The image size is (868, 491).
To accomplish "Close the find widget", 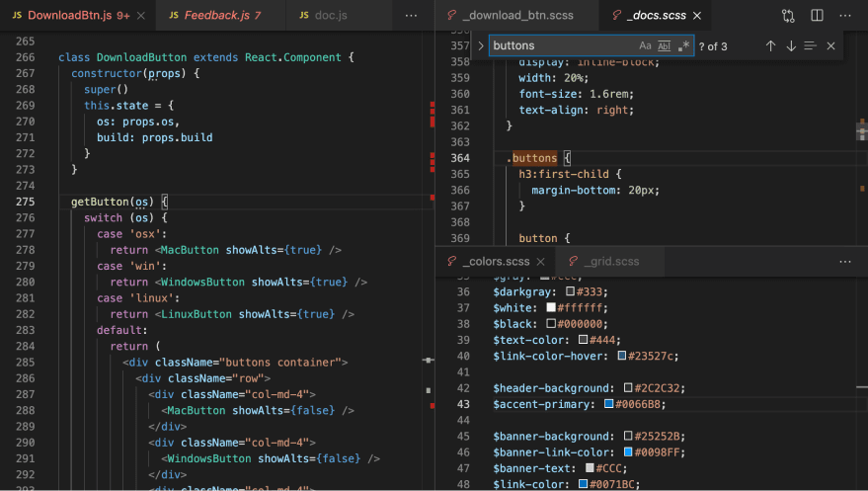I will tap(831, 46).
